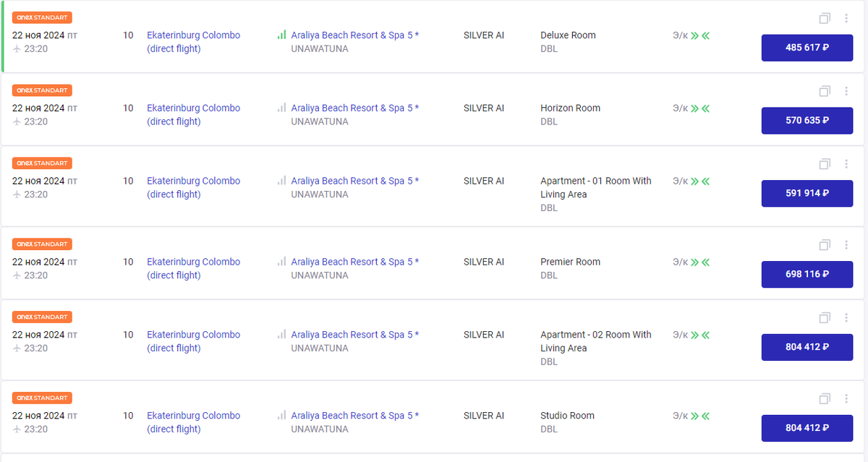Open Ekaterinburg Colombo flight link in Deluxe row

(194, 42)
